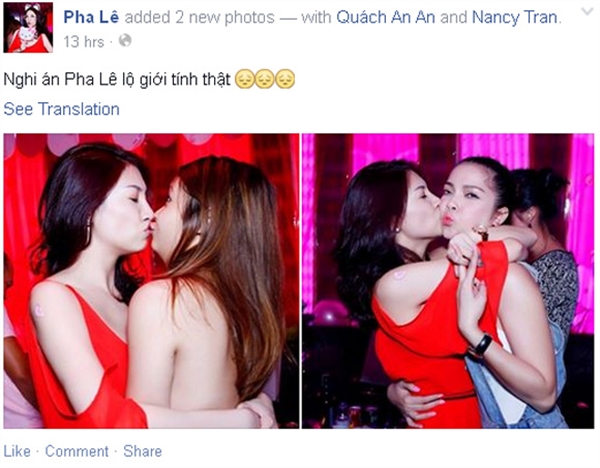Image resolution: width=600 pixels, height=468 pixels.
Task: Open the poster's profile picture thumbnail
Action: pyautogui.click(x=28, y=28)
